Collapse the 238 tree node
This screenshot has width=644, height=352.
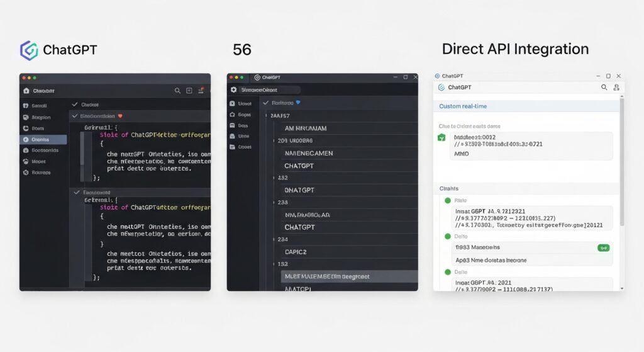(274, 202)
